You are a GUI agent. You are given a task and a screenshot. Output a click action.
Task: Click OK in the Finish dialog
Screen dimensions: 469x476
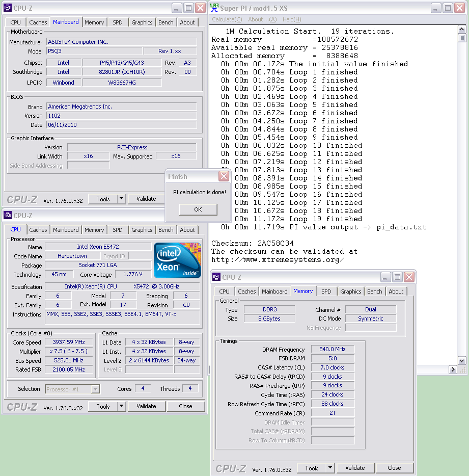tap(198, 209)
